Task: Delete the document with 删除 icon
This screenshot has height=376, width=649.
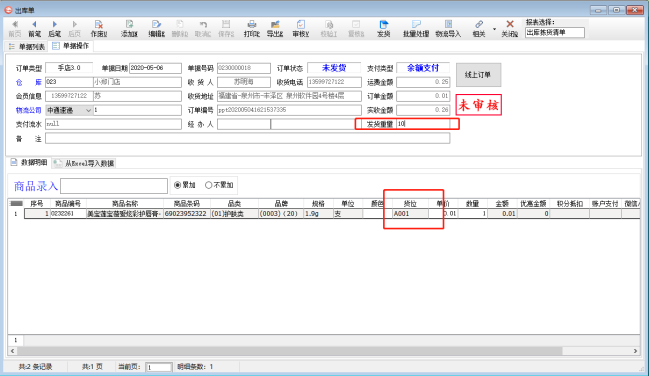Action: click(180, 29)
